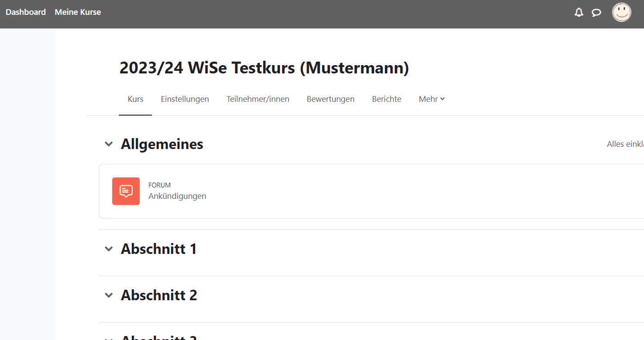Click the Alles einklappen link
This screenshot has width=644, height=340.
coord(625,143)
